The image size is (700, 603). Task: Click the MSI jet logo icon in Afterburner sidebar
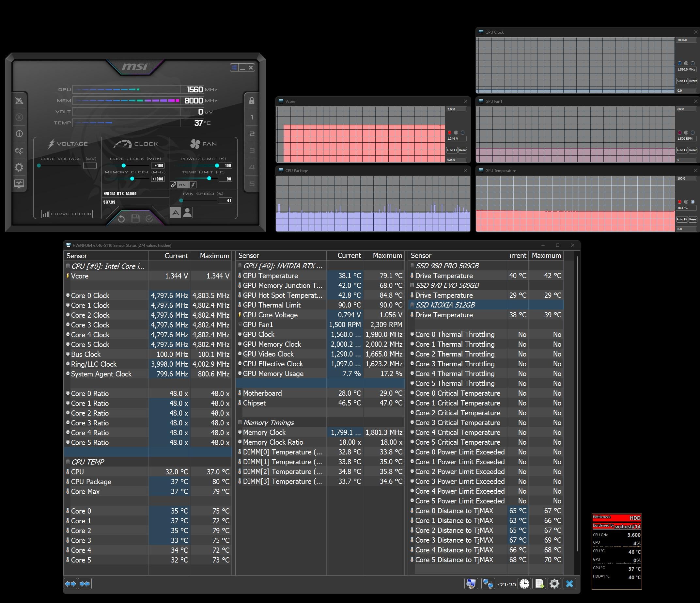[x=19, y=101]
